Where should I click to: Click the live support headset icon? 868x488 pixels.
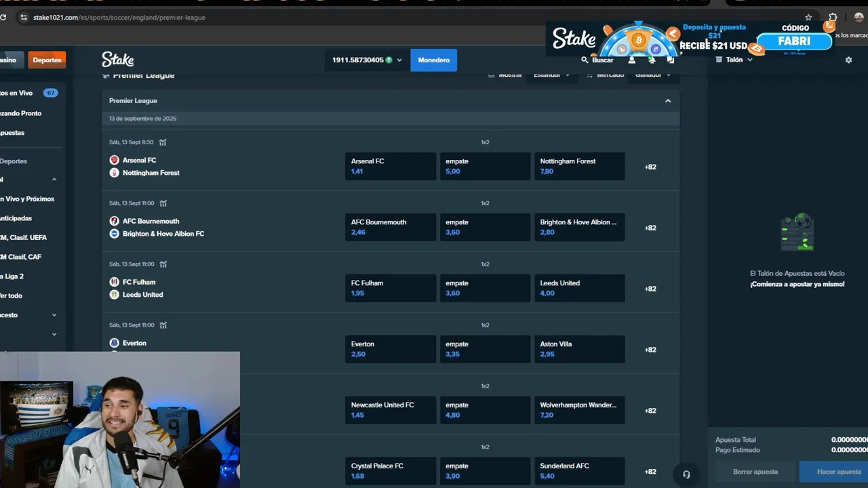686,474
